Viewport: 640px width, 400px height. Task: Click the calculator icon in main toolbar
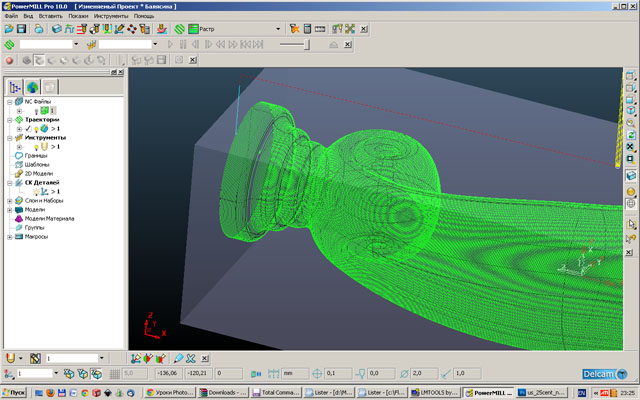point(307,29)
